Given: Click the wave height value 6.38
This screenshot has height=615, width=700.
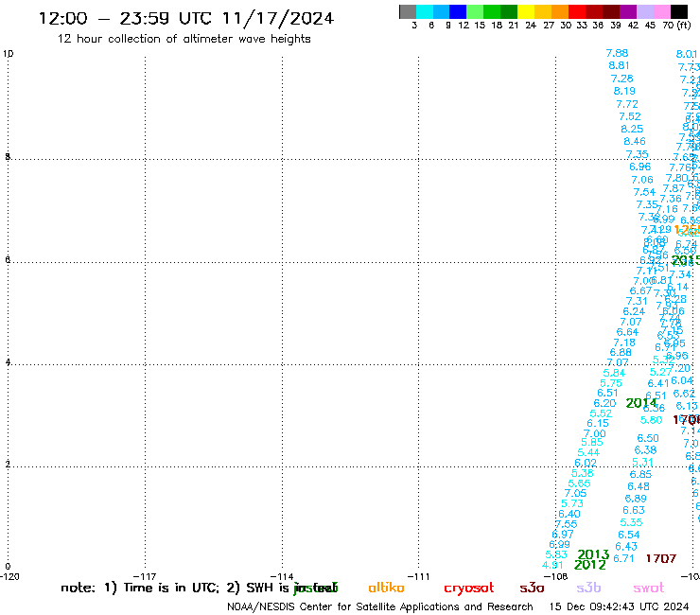Looking at the screenshot, I should click(x=645, y=450).
